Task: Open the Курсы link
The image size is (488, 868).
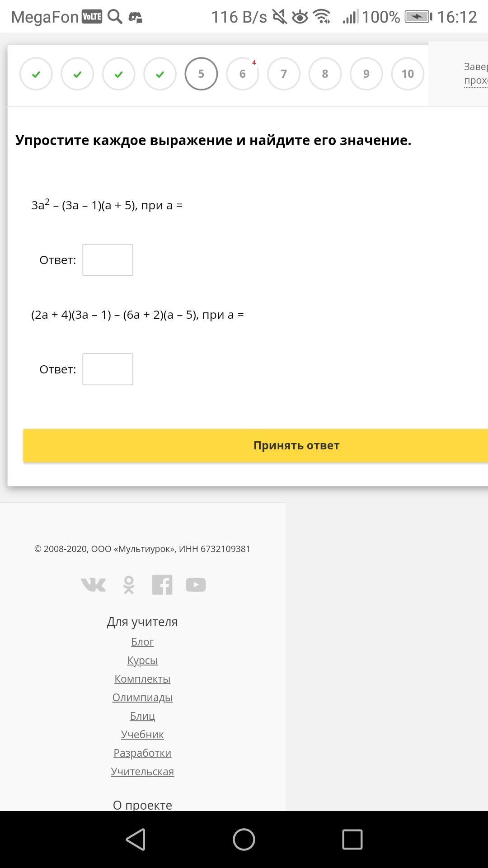Action: coord(142,660)
